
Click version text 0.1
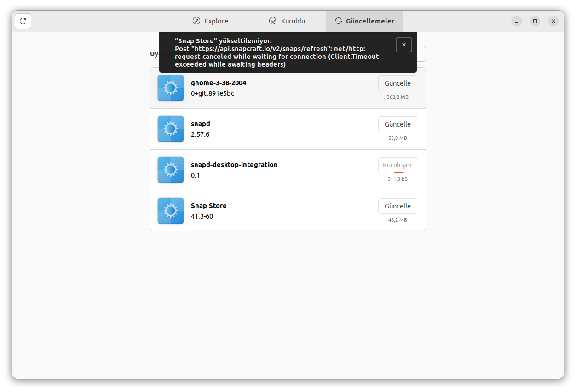point(196,175)
